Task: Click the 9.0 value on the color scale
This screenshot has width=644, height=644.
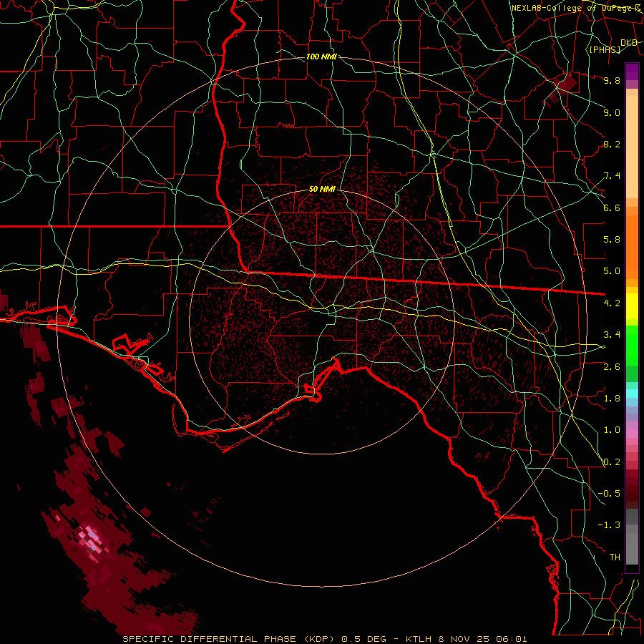Action: pos(612,112)
